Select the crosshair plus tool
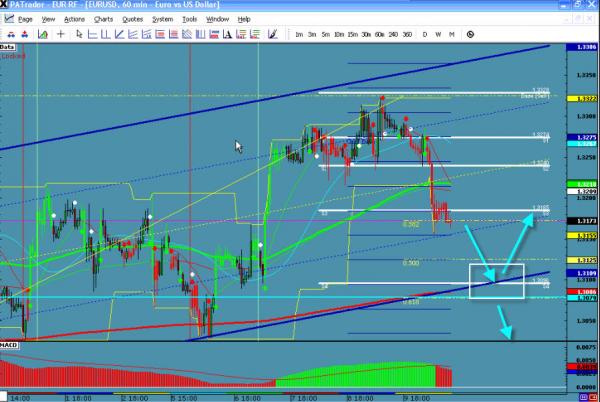Screen dimensions: 600x402 tap(60, 34)
